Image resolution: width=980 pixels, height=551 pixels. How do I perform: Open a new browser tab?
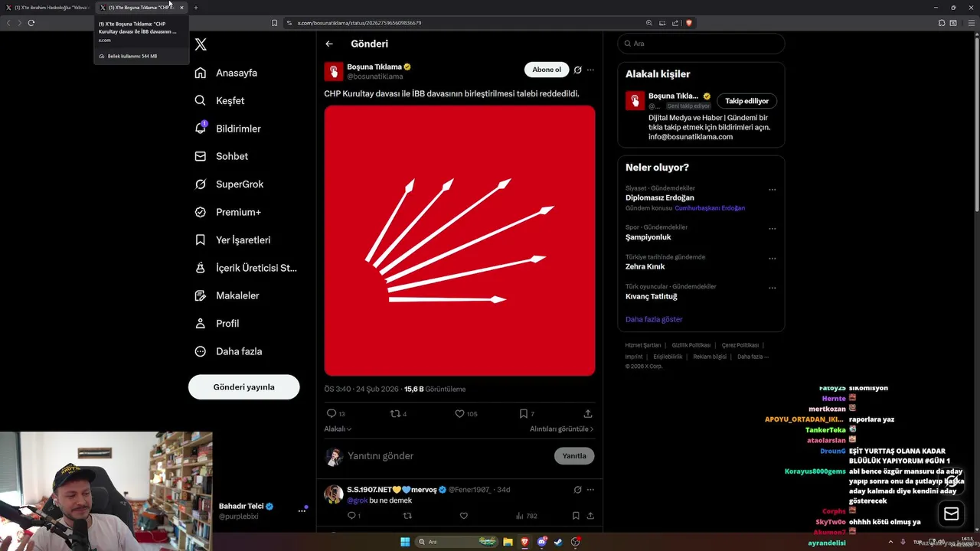pos(195,8)
